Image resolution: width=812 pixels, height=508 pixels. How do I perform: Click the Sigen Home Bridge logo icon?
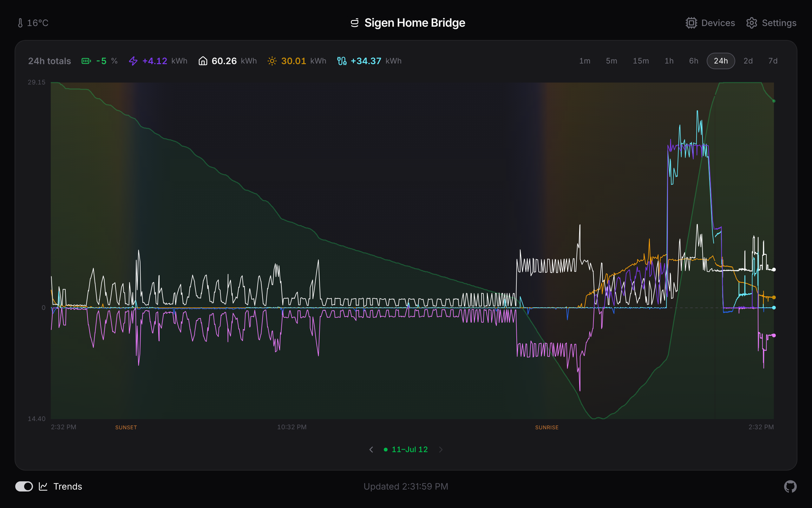point(355,23)
